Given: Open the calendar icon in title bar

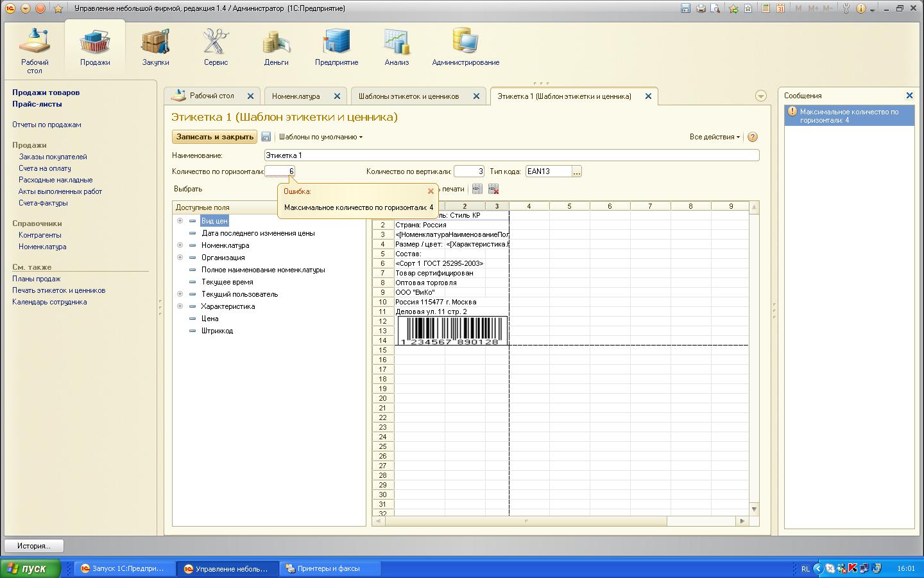Looking at the screenshot, I should (781, 8).
